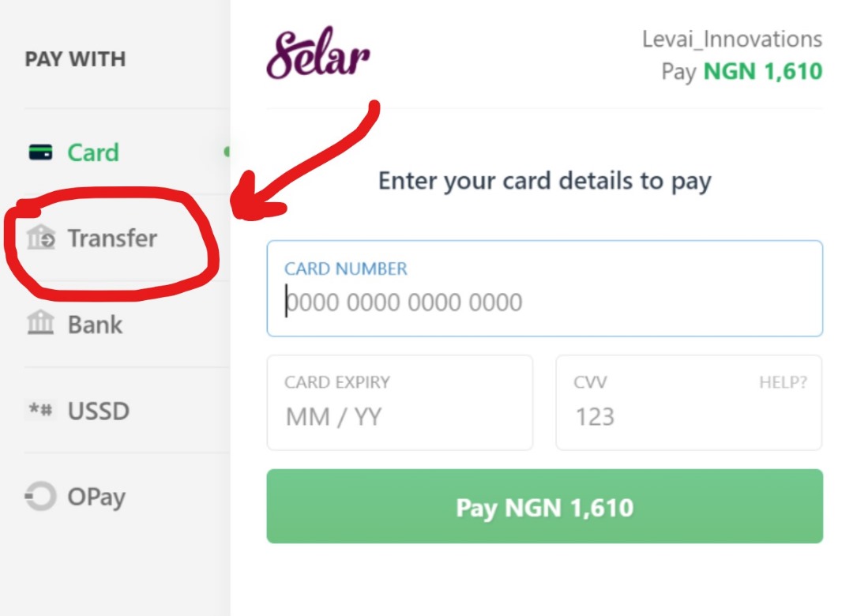The width and height of the screenshot is (853, 616).
Task: Click the OPay circular logo icon
Action: coord(41,497)
